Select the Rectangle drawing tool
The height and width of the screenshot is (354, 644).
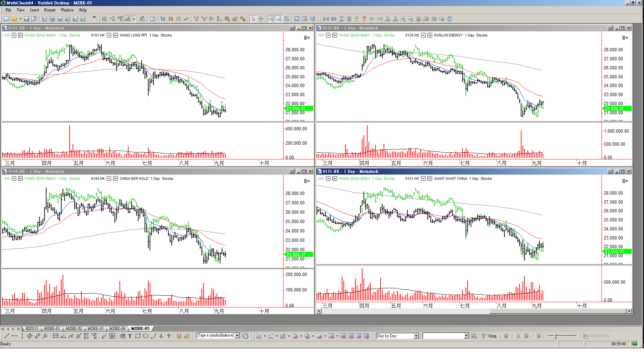138,336
